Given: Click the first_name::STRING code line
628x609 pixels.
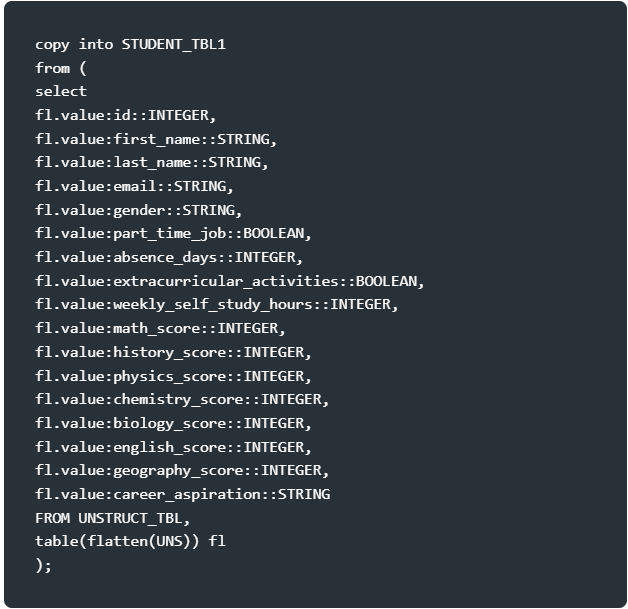Looking at the screenshot, I should [156, 139].
